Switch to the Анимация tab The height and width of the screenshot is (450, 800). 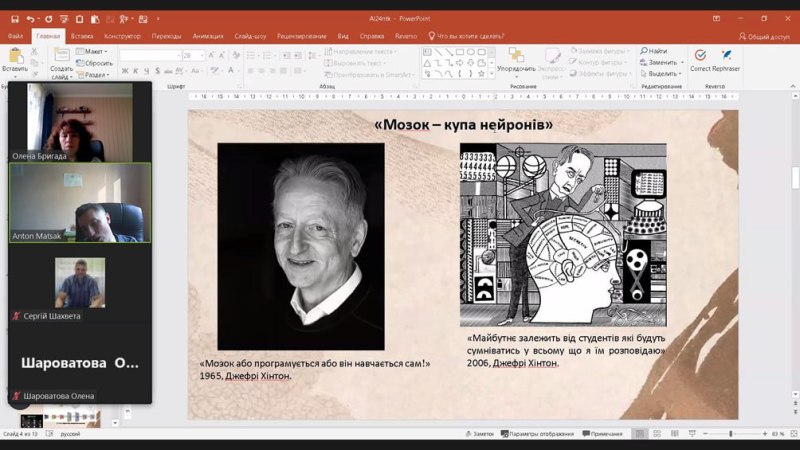(x=208, y=36)
